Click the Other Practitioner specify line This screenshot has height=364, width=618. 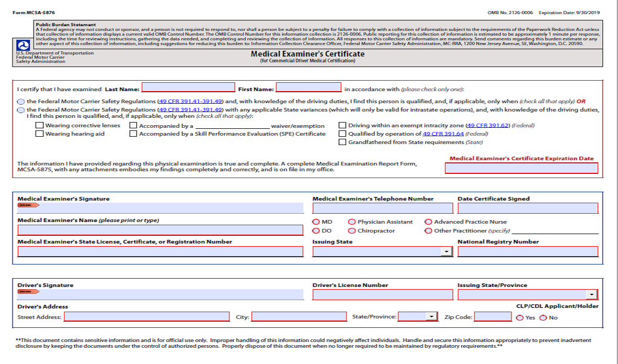[x=555, y=231]
